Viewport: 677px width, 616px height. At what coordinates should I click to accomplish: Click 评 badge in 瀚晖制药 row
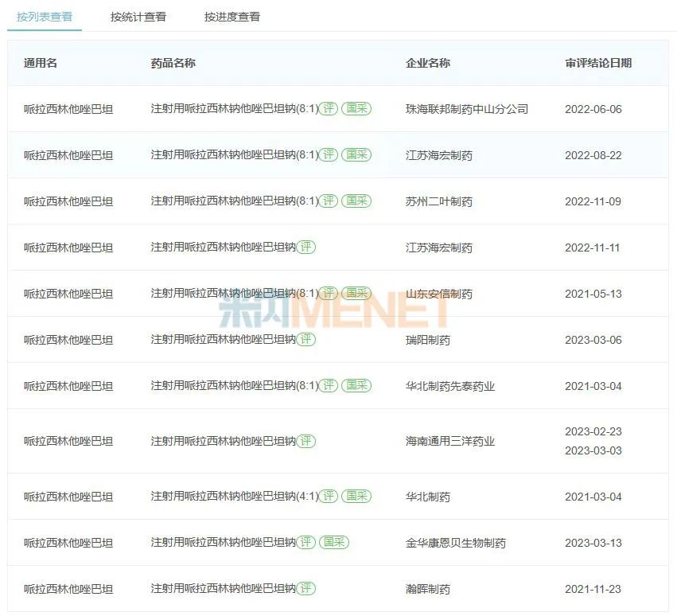(305, 588)
